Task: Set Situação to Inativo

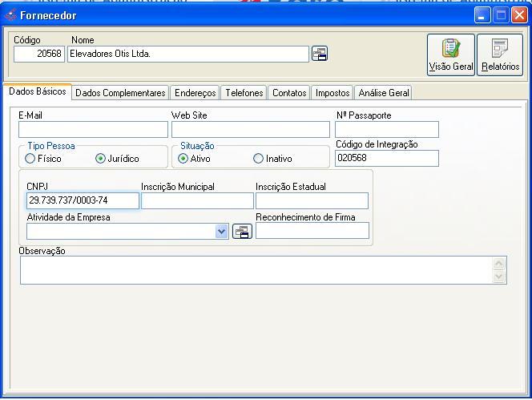Action: tap(258, 159)
